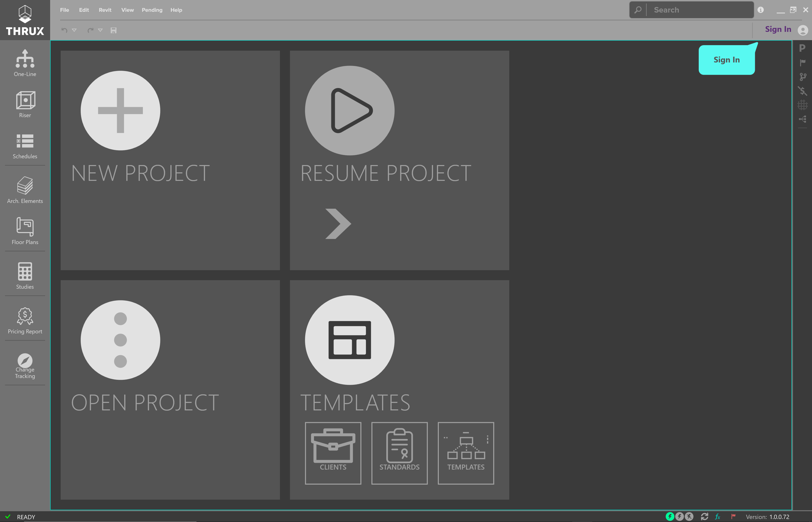Image resolution: width=812 pixels, height=522 pixels.
Task: Click the flag icon in right sidebar
Action: 802,62
